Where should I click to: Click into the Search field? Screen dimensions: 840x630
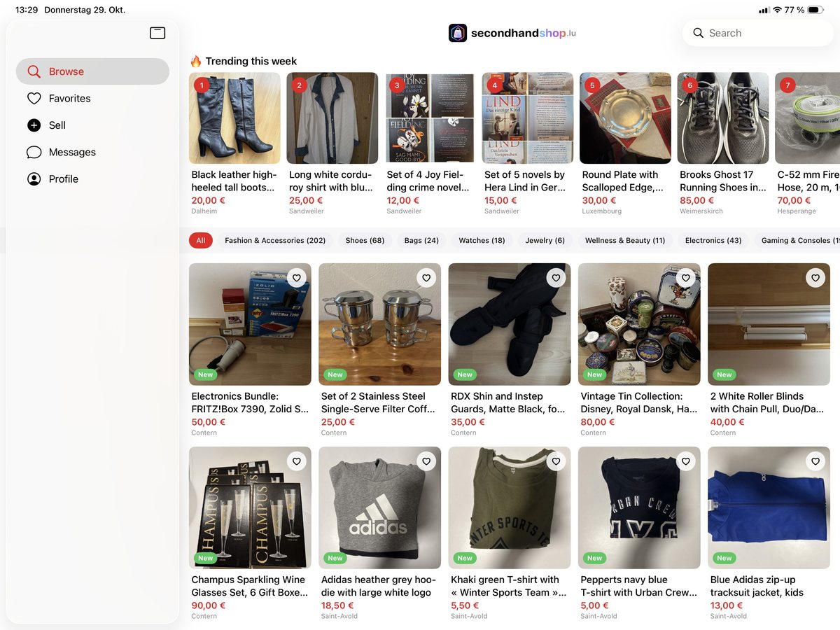[757, 33]
